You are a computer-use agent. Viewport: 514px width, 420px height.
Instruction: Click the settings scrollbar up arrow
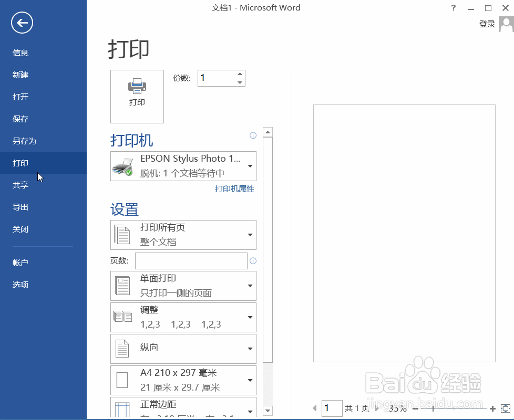[x=268, y=132]
